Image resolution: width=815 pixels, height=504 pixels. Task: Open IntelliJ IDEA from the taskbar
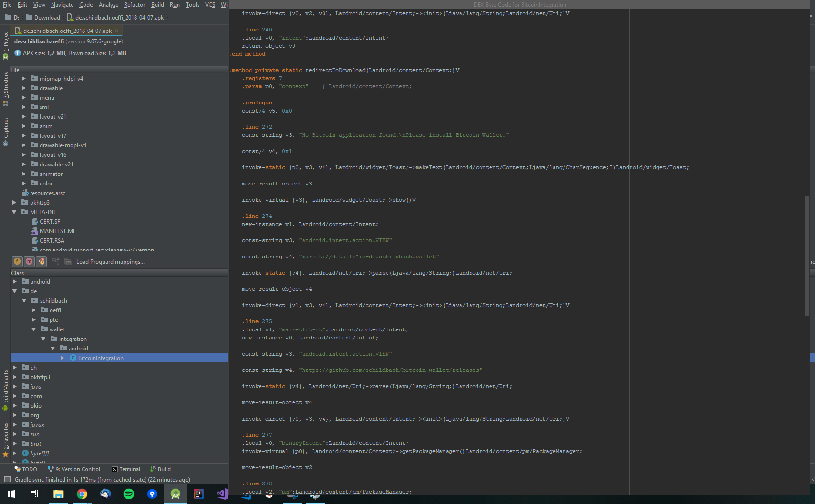[199, 494]
